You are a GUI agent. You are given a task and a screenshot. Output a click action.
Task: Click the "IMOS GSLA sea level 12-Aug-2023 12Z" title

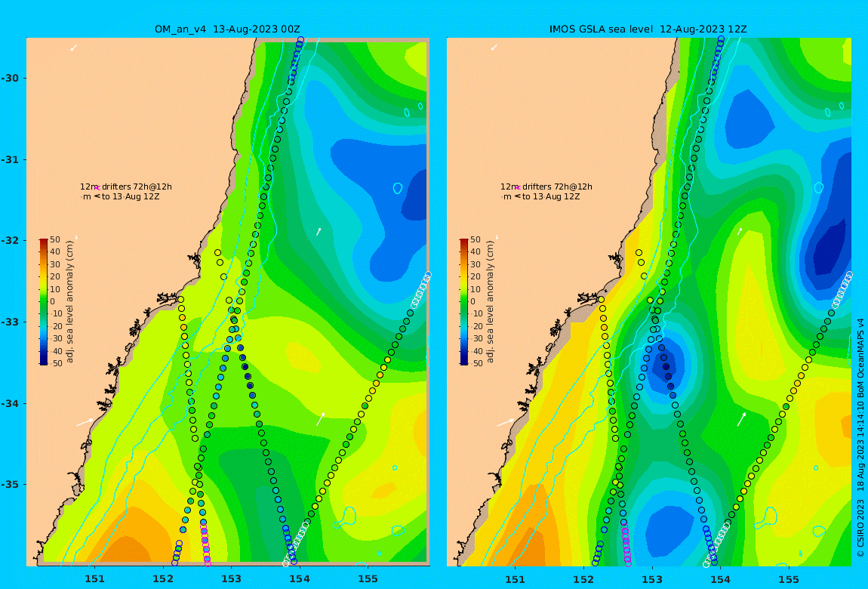pos(648,29)
